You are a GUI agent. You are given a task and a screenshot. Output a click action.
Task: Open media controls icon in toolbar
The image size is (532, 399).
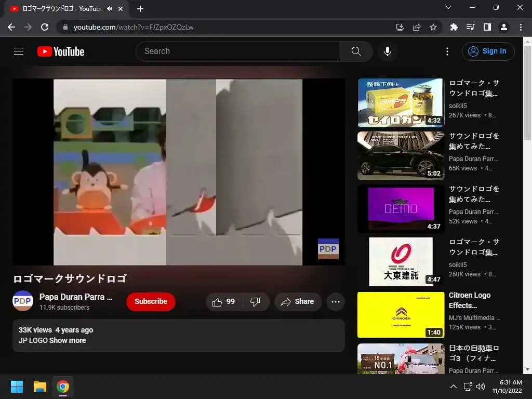pos(470,27)
